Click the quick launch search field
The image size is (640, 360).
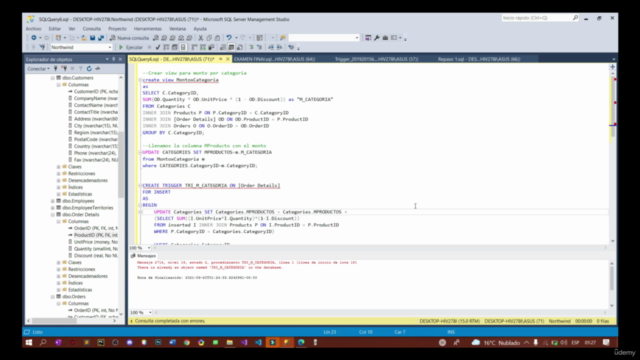pyautogui.click(x=540, y=18)
